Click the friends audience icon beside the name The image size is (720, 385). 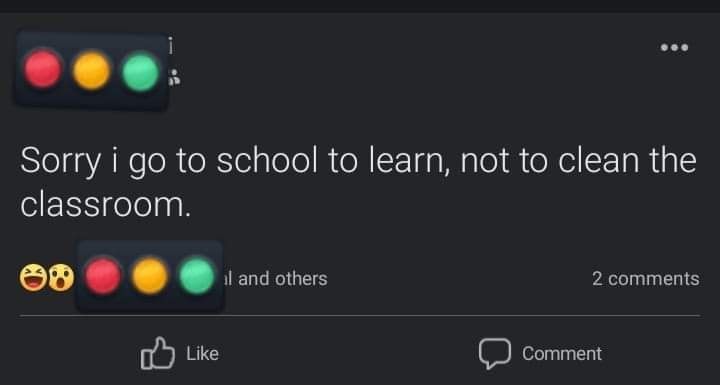174,78
